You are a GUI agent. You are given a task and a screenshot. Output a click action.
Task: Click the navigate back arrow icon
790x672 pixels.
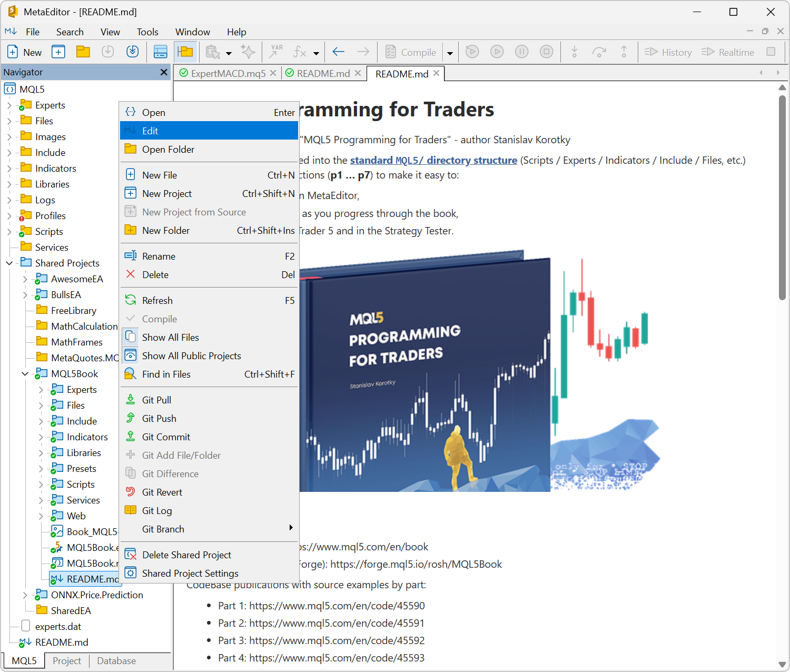pos(339,52)
